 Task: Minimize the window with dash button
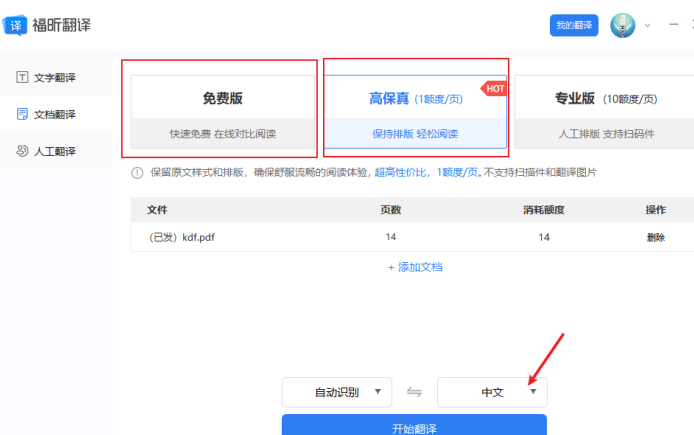674,24
